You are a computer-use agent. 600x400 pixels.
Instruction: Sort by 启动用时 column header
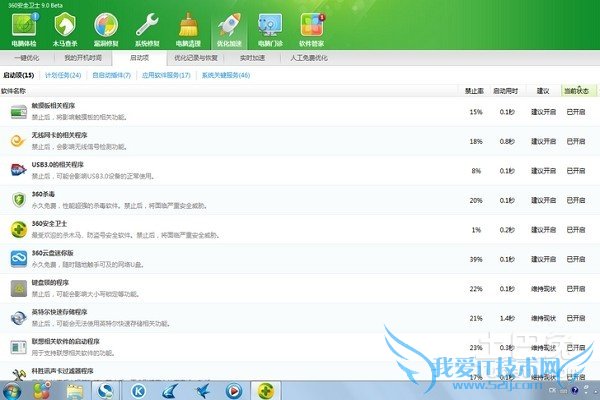click(x=505, y=91)
